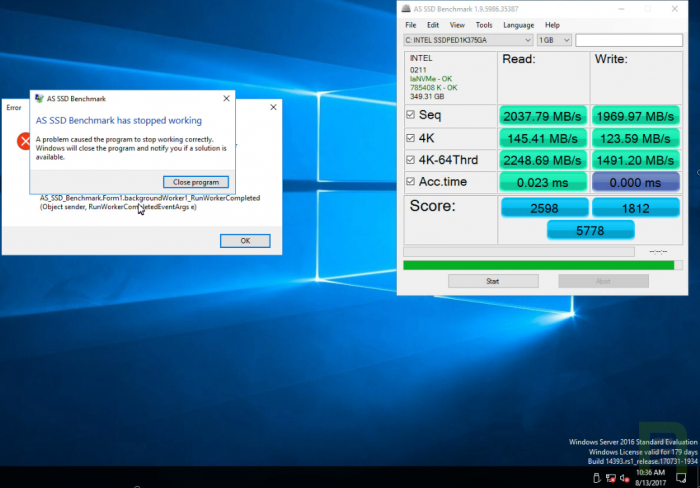Click Close program in crash dialog

[196, 182]
